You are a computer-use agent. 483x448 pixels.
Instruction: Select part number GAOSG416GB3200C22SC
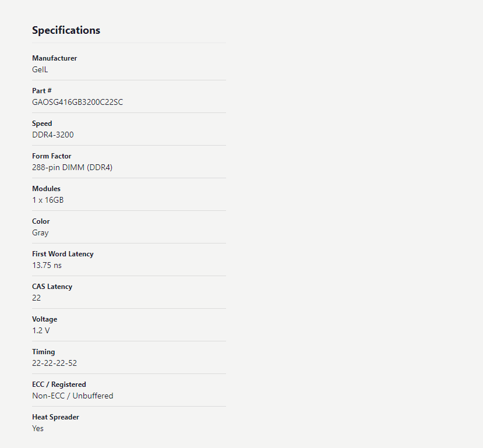77,102
